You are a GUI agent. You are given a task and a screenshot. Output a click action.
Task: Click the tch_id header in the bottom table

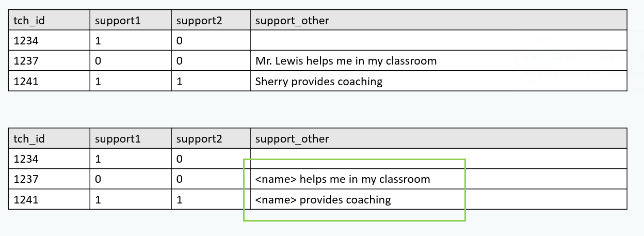pos(29,139)
